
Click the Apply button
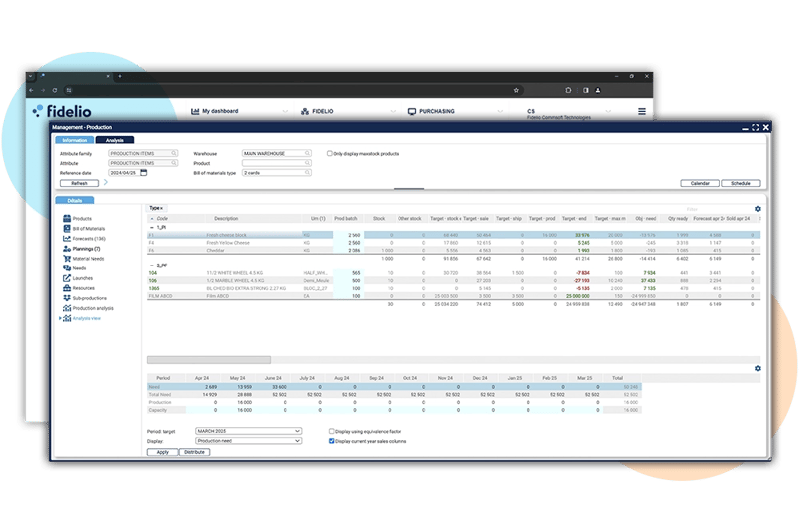click(x=163, y=452)
